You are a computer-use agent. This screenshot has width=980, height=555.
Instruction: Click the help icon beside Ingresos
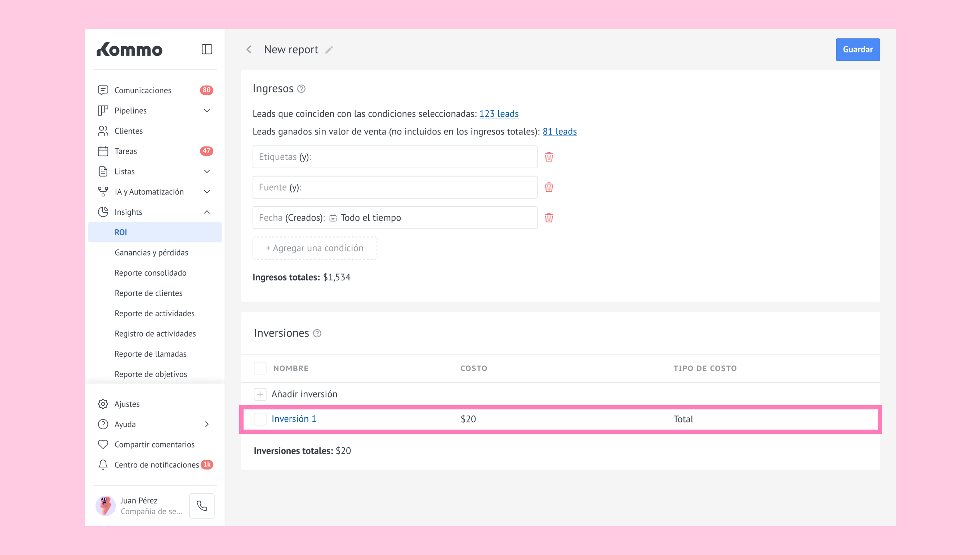(302, 89)
